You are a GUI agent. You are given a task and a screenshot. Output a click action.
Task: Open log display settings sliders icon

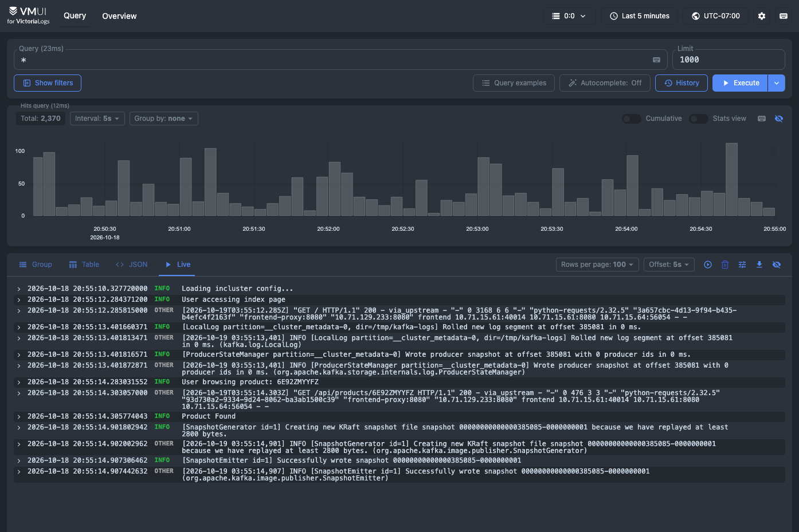coord(742,265)
